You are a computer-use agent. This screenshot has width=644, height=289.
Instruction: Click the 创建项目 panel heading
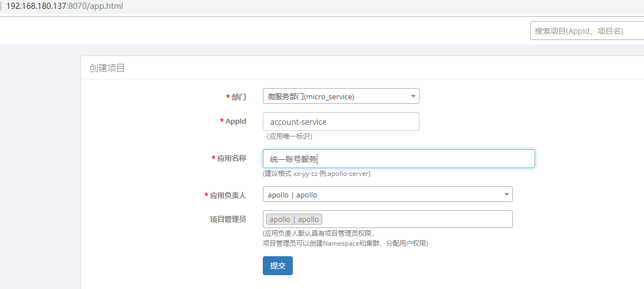point(107,68)
